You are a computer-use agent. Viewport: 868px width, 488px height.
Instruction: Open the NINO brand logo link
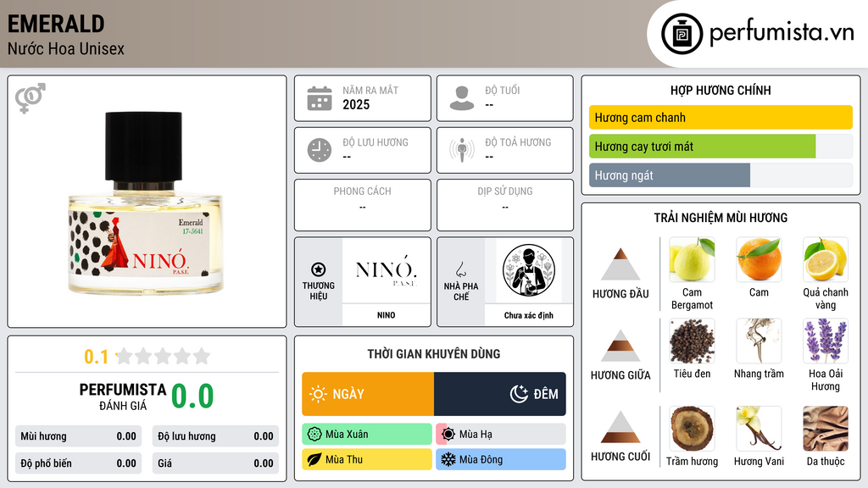tap(387, 270)
